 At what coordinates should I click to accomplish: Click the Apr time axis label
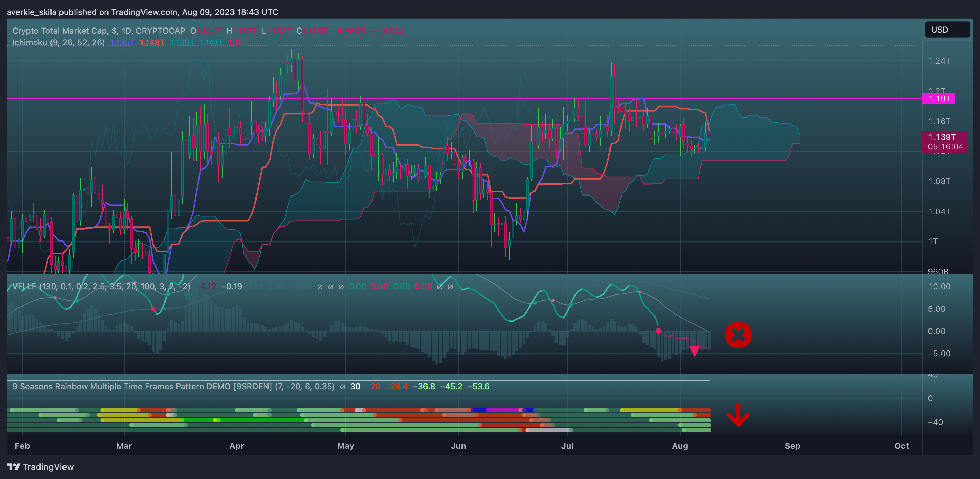click(237, 446)
